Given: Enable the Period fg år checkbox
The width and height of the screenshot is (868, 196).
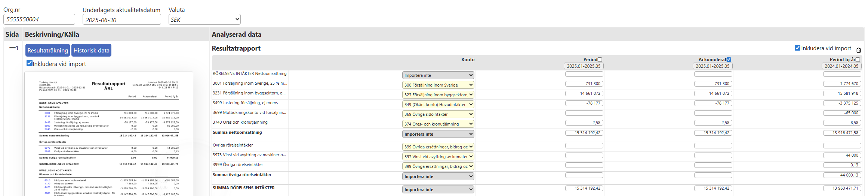Looking at the screenshot, I should pyautogui.click(x=858, y=60).
